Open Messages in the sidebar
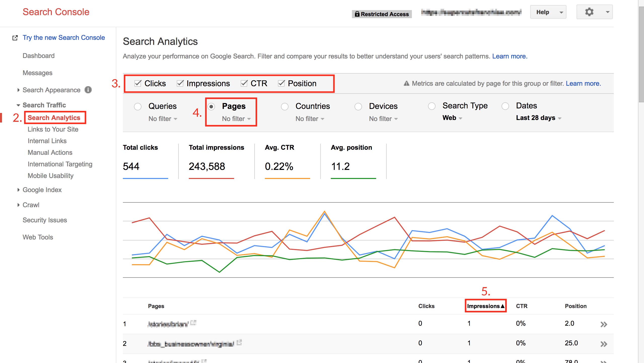The height and width of the screenshot is (363, 644). tap(38, 73)
